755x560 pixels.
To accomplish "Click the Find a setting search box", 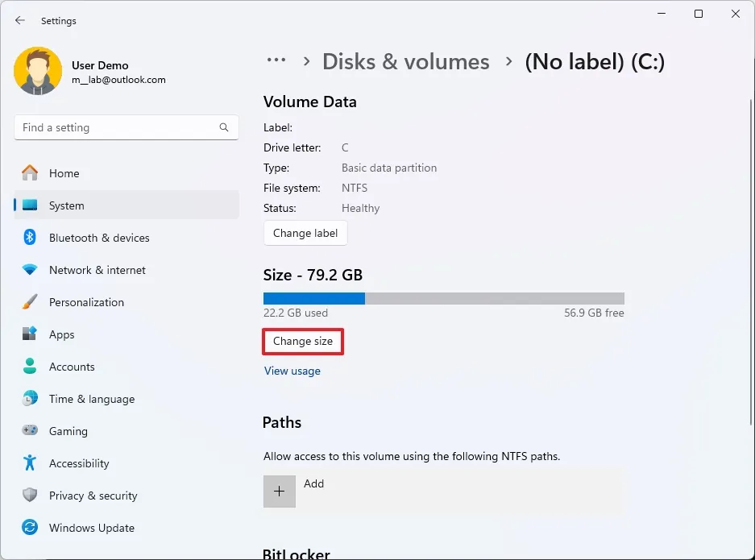I will point(113,127).
